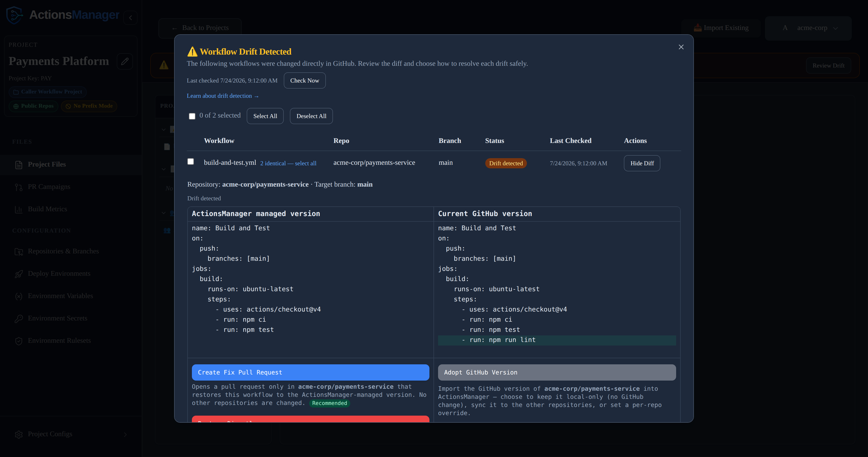Click the Drift detected status badge
Viewport: 868px width, 457px height.
[506, 163]
